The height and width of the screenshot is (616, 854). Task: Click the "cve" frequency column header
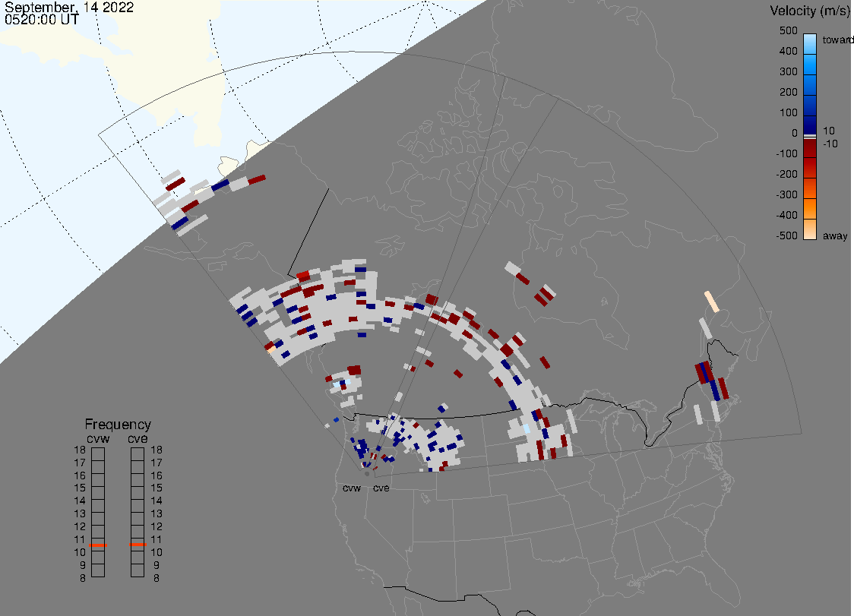[138, 439]
